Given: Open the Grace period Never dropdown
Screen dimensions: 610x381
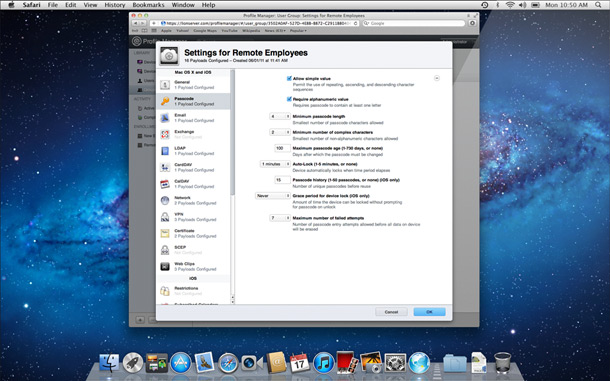Looking at the screenshot, I should click(273, 196).
